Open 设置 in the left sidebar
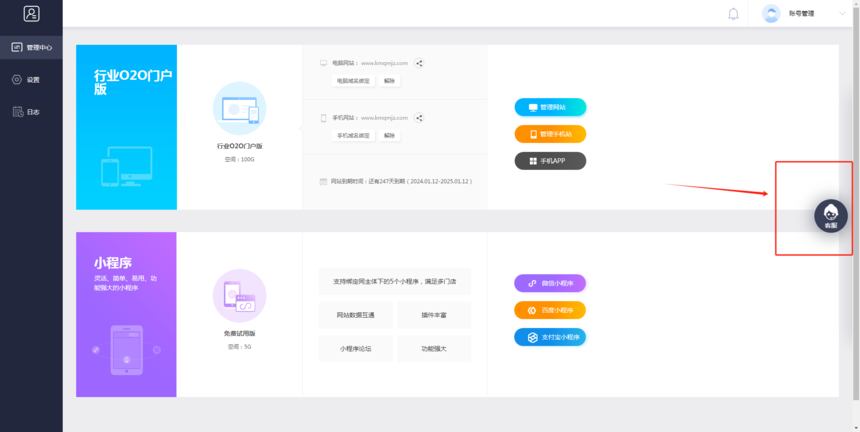 [x=32, y=79]
